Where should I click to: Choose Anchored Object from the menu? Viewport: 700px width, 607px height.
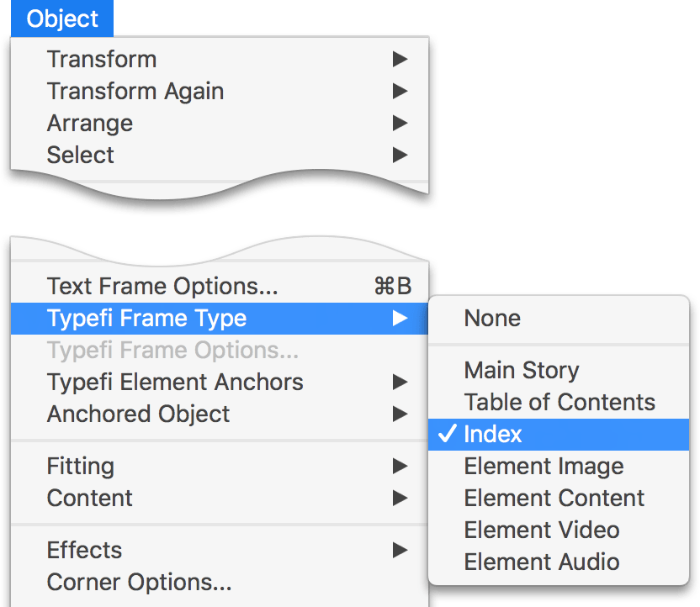(x=131, y=414)
